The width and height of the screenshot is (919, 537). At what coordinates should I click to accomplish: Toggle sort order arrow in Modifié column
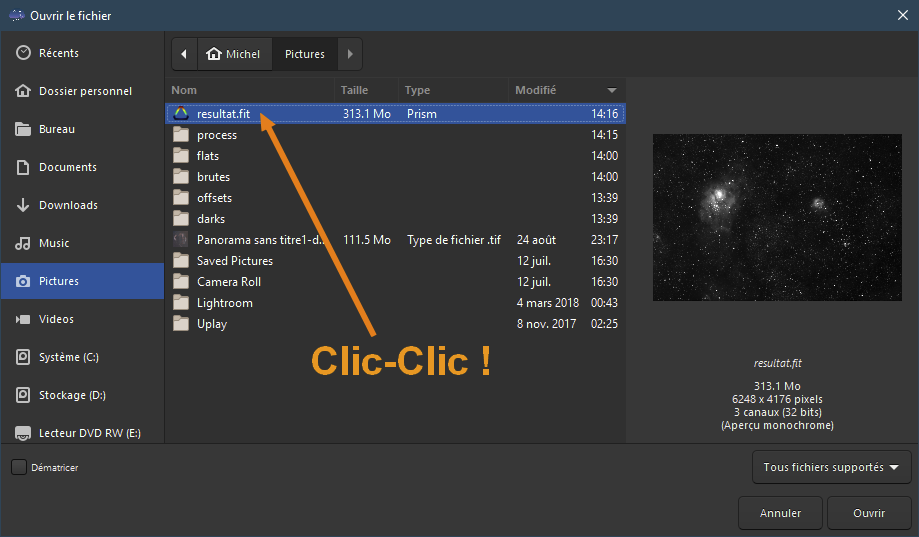pyautogui.click(x=612, y=90)
